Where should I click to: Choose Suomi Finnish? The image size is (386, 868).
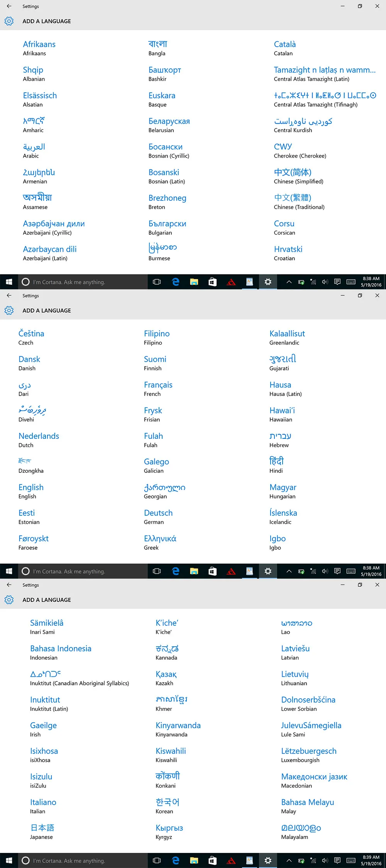point(155,363)
